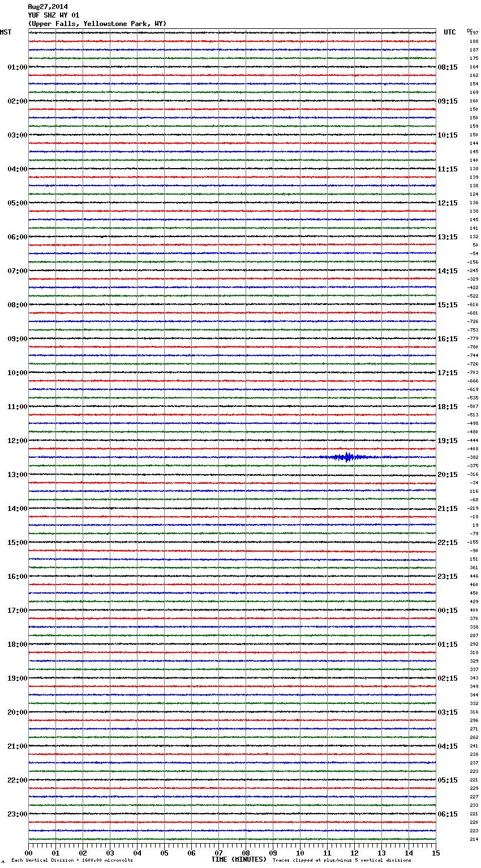
Task: Click the vertical division 1600.00 microvolts note
Action: 72,860
